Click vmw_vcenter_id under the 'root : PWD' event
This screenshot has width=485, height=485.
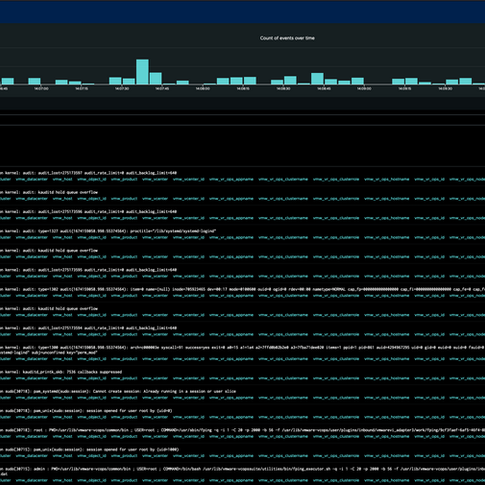tap(188, 436)
